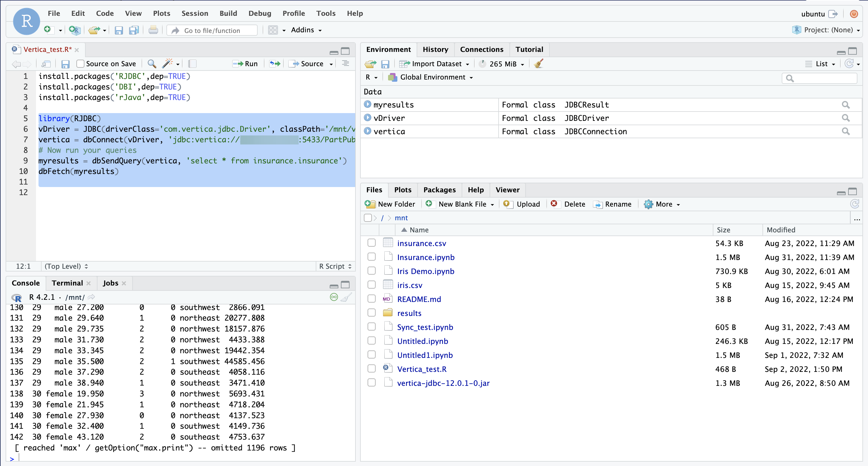Refresh the Environment pane
Image resolution: width=868 pixels, height=466 pixels.
point(849,63)
